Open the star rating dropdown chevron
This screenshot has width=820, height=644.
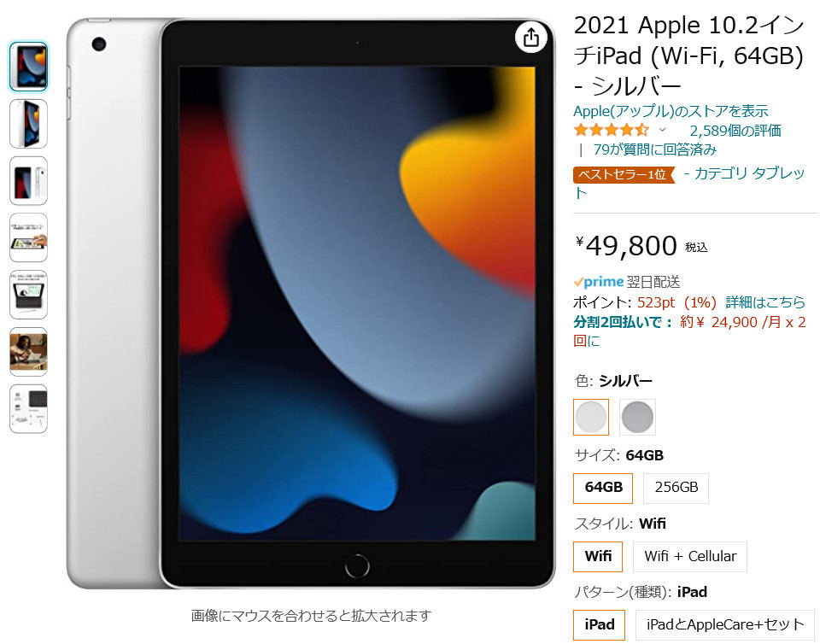click(663, 130)
